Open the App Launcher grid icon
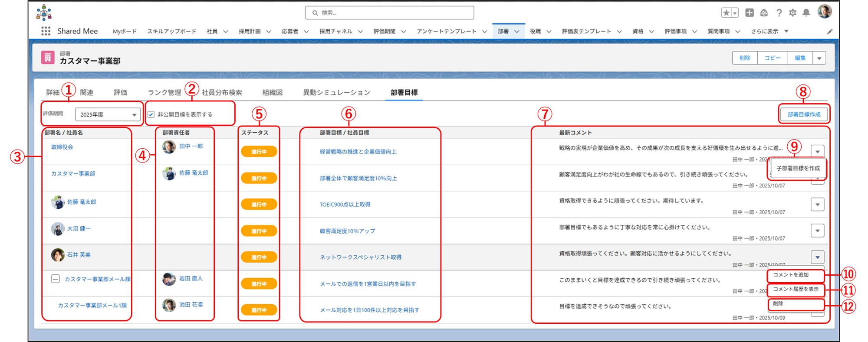Image resolution: width=868 pixels, height=342 pixels. point(46,31)
